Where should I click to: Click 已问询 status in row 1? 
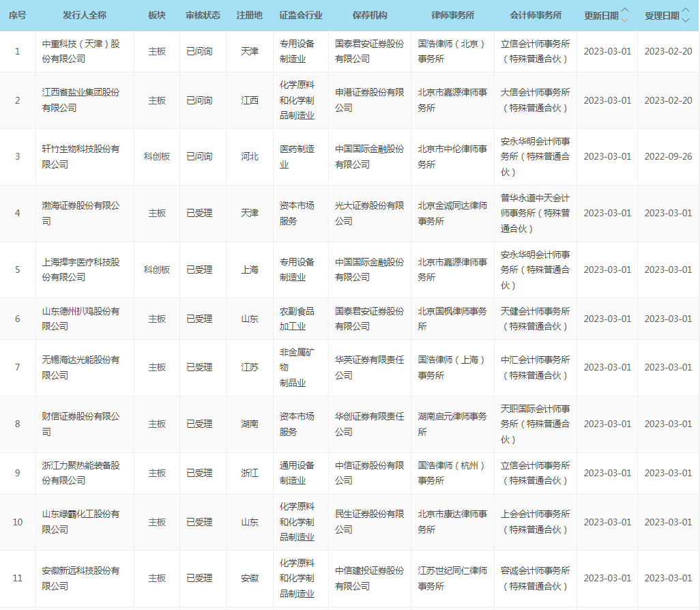tap(199, 51)
